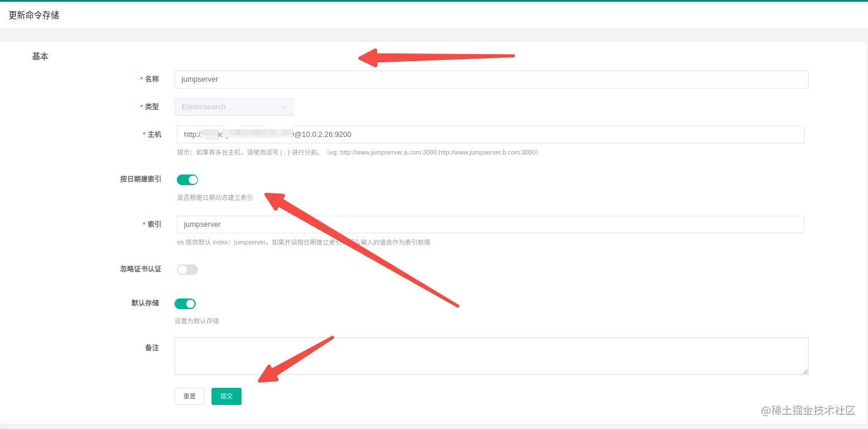The width and height of the screenshot is (868, 429).
Task: Open the 类型 Elasticsearch dropdown
Action: coord(234,107)
